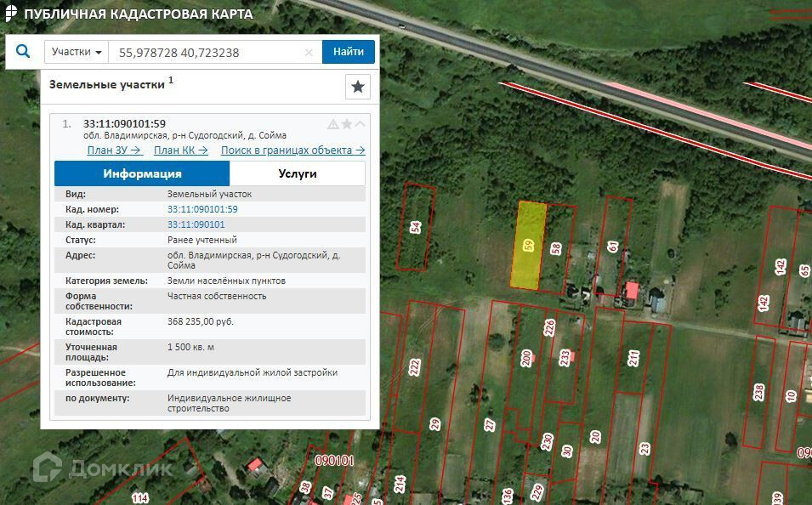Select parcel 58 on the map

557,249
